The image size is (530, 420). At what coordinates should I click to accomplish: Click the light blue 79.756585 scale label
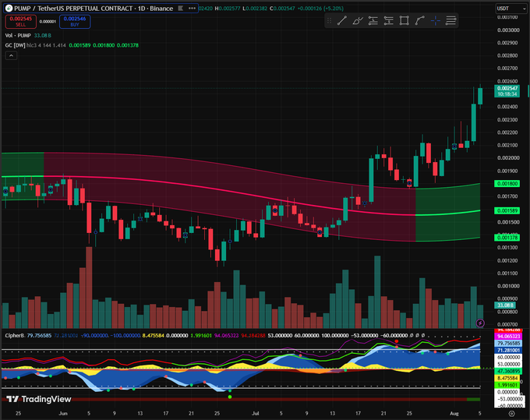click(507, 344)
